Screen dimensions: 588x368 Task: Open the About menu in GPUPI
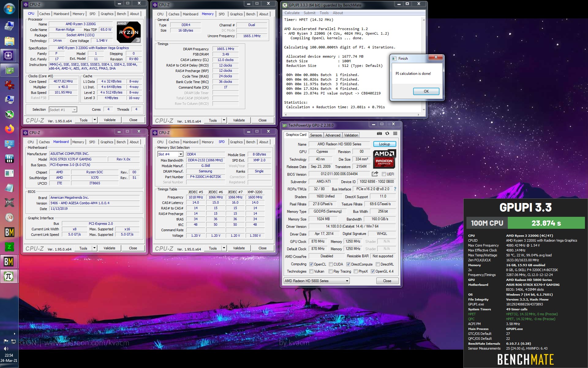pos(338,13)
